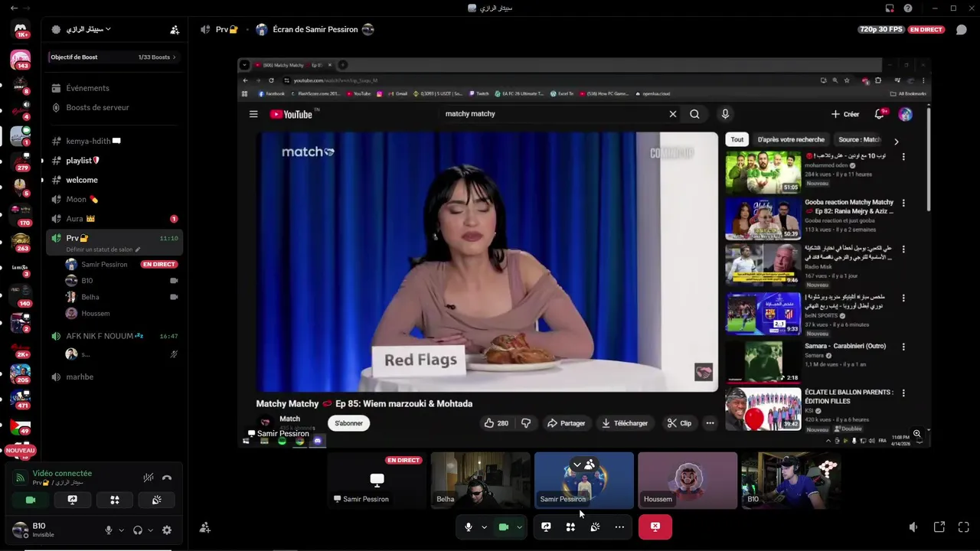Select Houssem in Prv member list
The height and width of the screenshot is (551, 980).
(x=122, y=313)
